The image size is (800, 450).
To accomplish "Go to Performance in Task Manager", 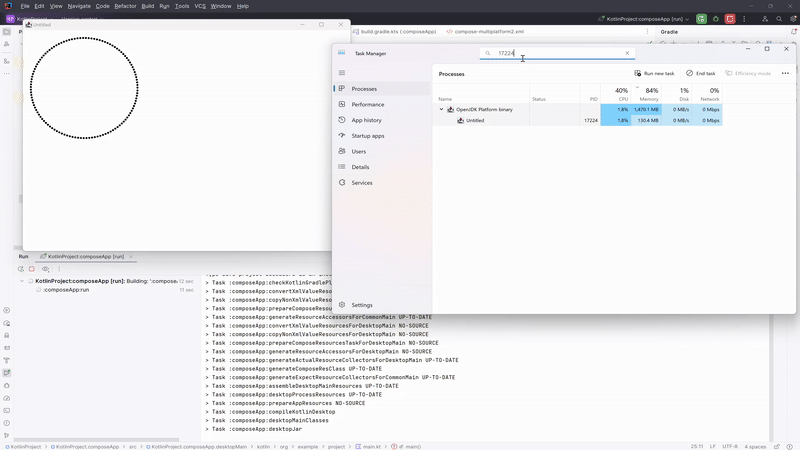I will click(382, 105).
